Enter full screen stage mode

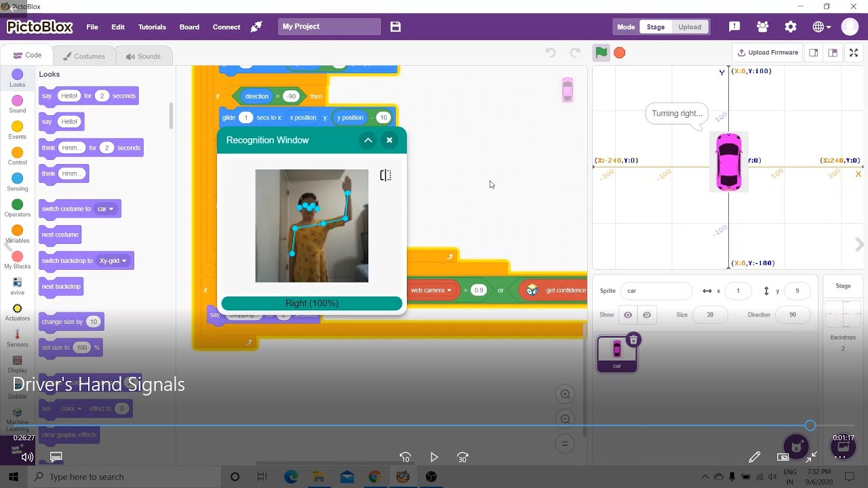[854, 53]
